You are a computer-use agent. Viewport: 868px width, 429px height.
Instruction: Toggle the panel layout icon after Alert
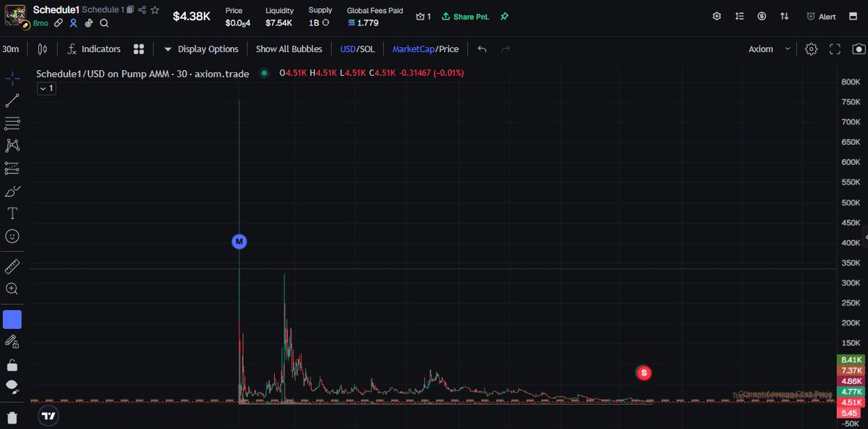coord(854,16)
